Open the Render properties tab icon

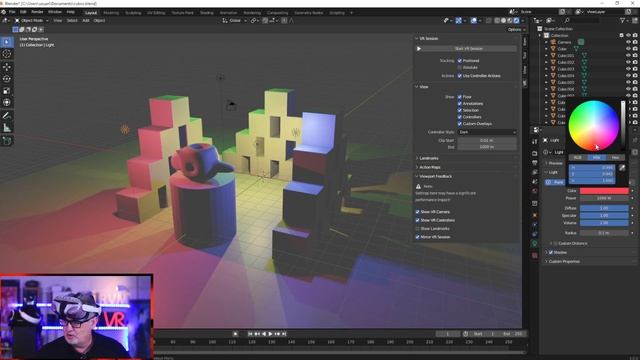pyautogui.click(x=535, y=153)
